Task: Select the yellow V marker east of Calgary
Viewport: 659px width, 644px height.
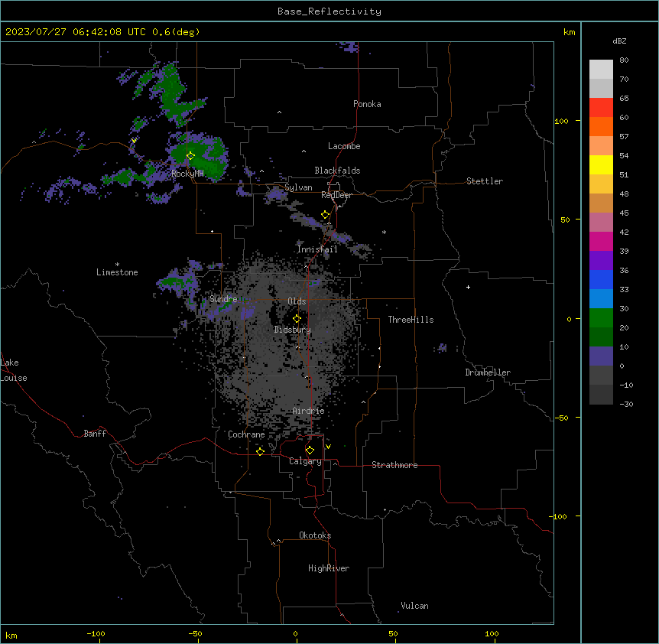Action: [x=328, y=447]
